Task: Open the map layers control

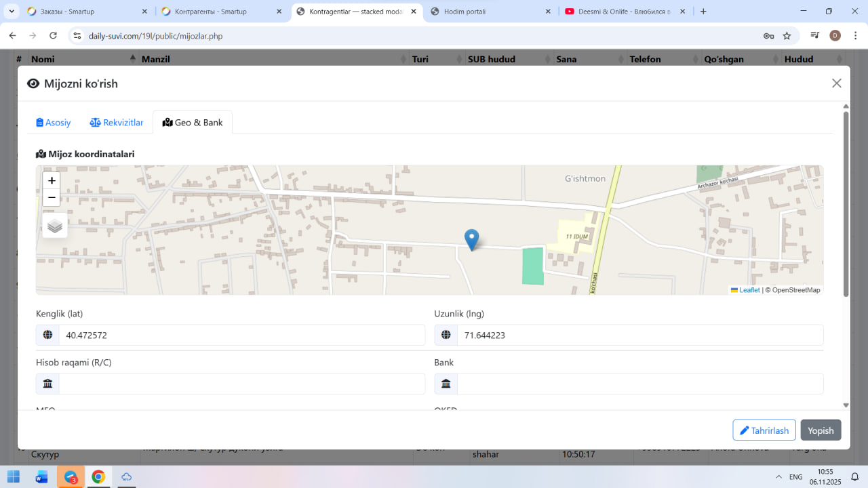Action: 55,226
